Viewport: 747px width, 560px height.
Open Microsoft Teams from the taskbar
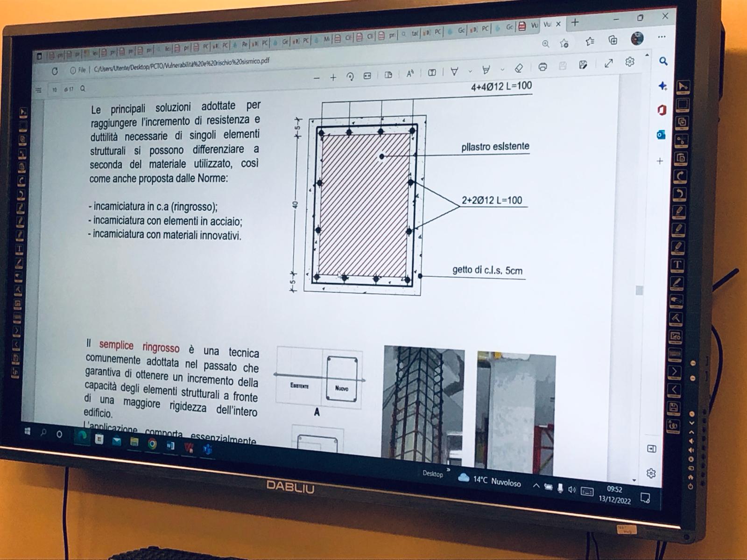click(x=207, y=449)
